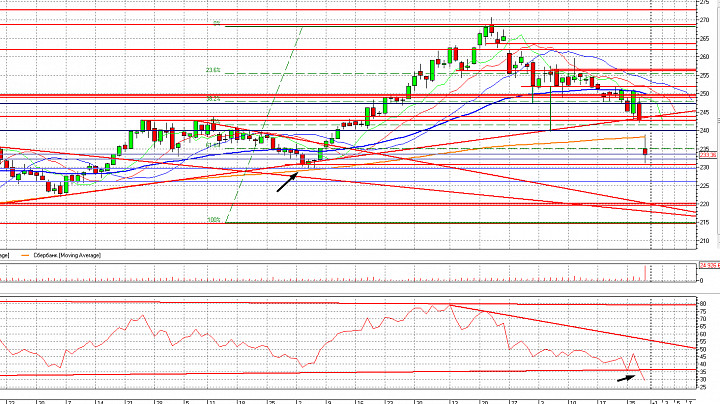Click the 45 level on the oscillator axis
The image size is (720, 404).
[703, 357]
